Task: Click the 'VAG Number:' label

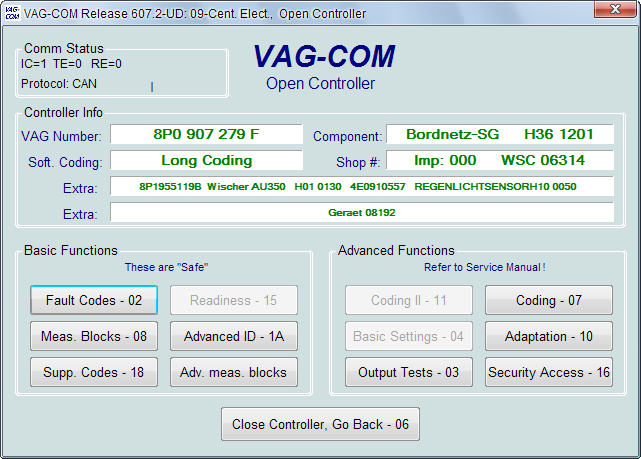Action: [x=61, y=136]
